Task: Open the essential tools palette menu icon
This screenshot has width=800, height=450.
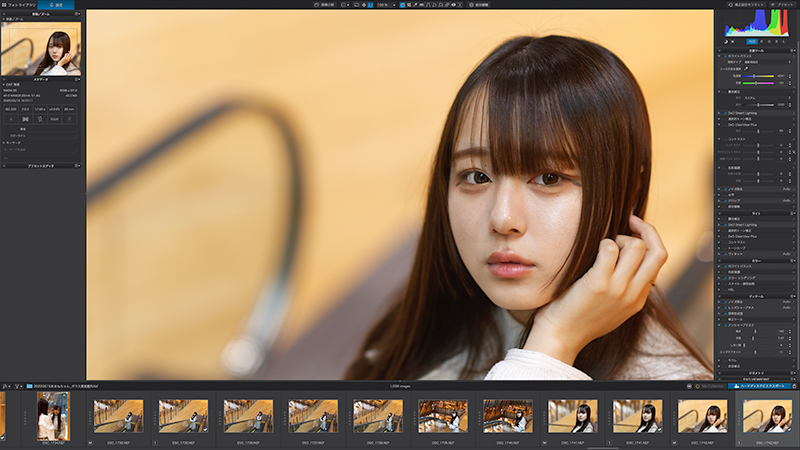Action: pos(793,51)
